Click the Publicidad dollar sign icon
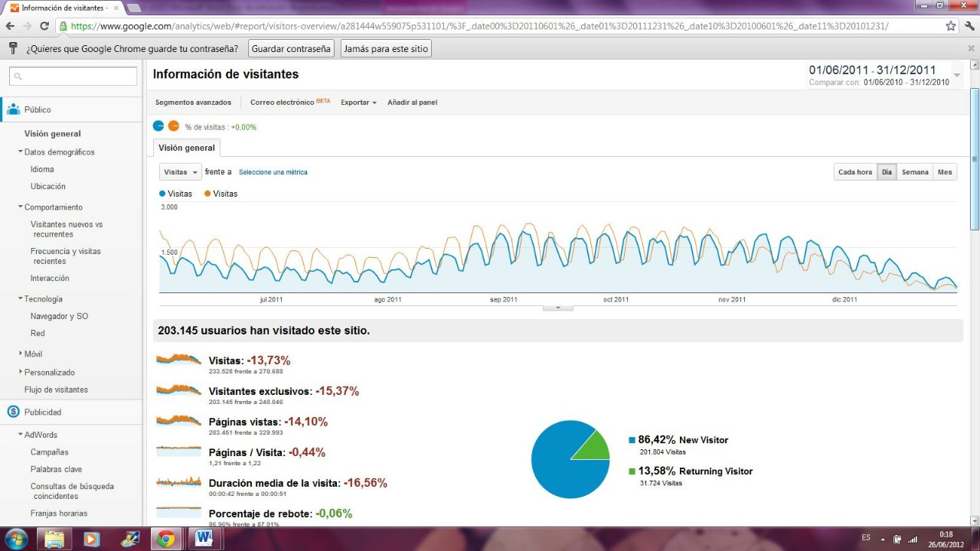 pyautogui.click(x=13, y=412)
